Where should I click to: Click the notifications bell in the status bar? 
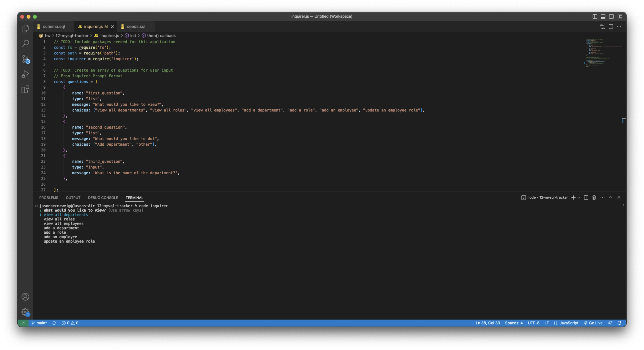coord(619,323)
